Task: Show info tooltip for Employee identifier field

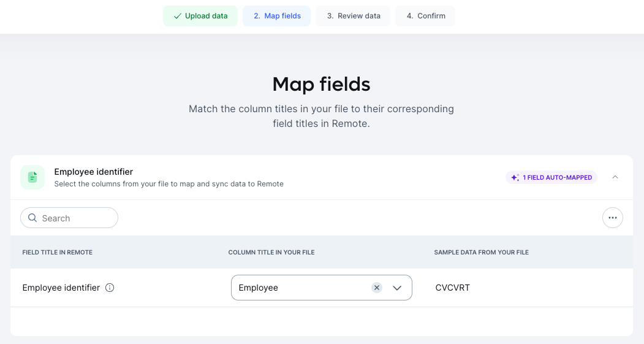Action: [110, 288]
